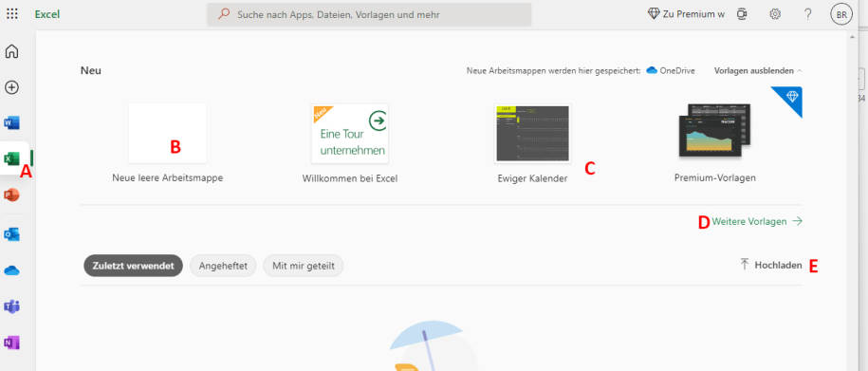Open Word from the sidebar
This screenshot has height=371, width=868.
11,123
